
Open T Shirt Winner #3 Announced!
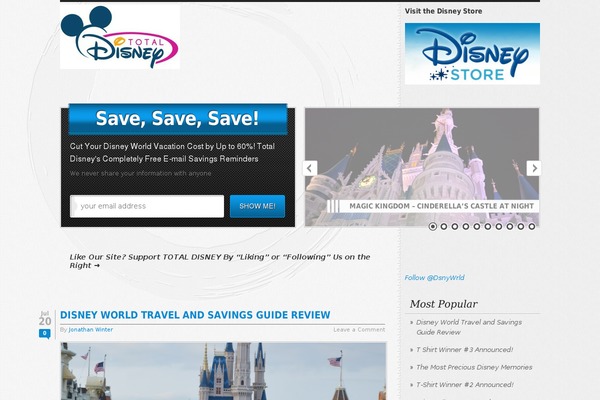(x=465, y=350)
